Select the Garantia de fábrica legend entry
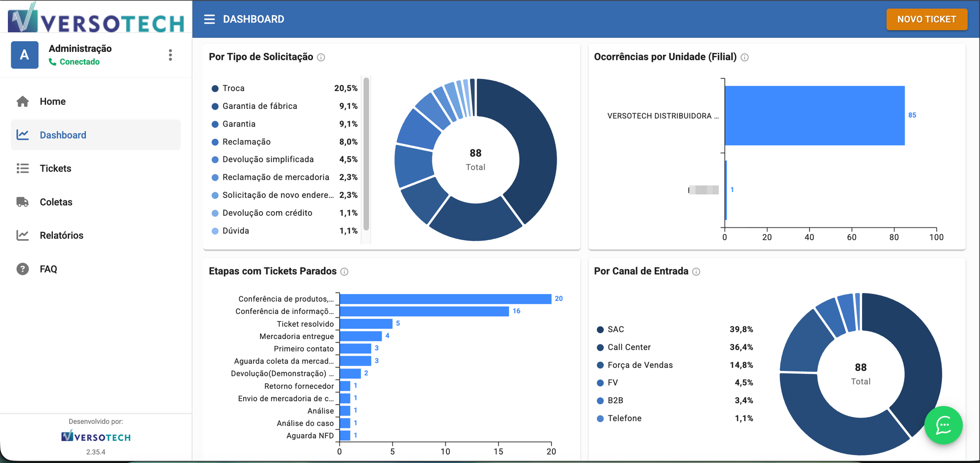 pos(284,106)
